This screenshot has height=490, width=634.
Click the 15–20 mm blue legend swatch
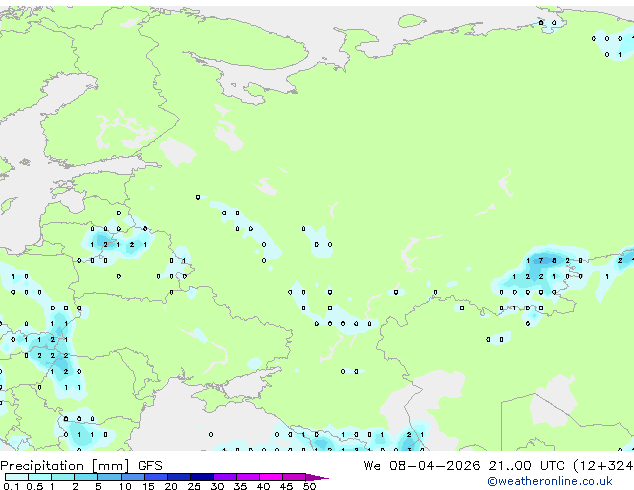[156, 477]
